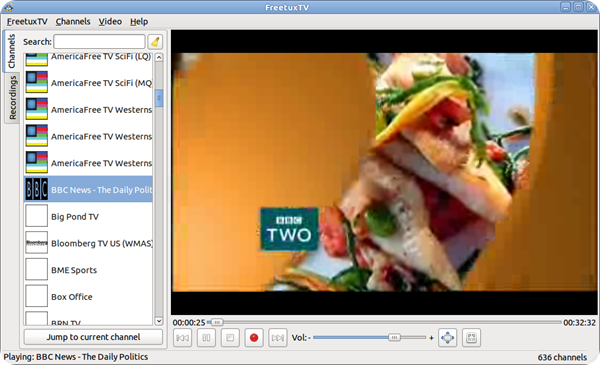
Task: Switch to fullscreen mode with arrows icon
Action: coord(447,338)
